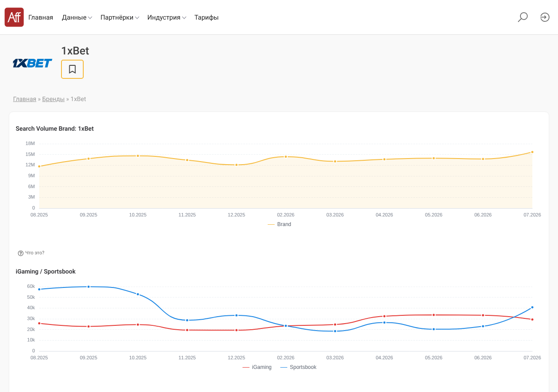Viewport: 558px width, 392px height.
Task: Click the '1xBet' breadcrumb current page text
Action: pyautogui.click(x=78, y=99)
